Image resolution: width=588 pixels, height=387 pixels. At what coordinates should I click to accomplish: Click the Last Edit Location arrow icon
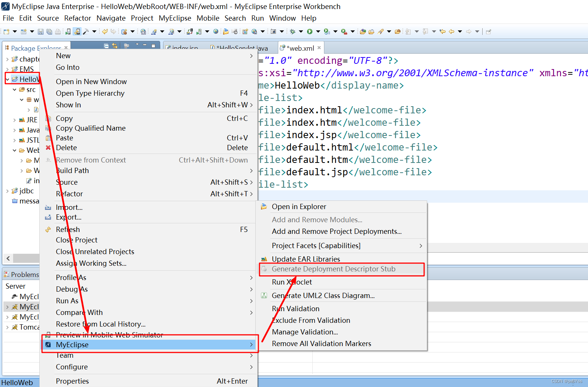pos(442,32)
